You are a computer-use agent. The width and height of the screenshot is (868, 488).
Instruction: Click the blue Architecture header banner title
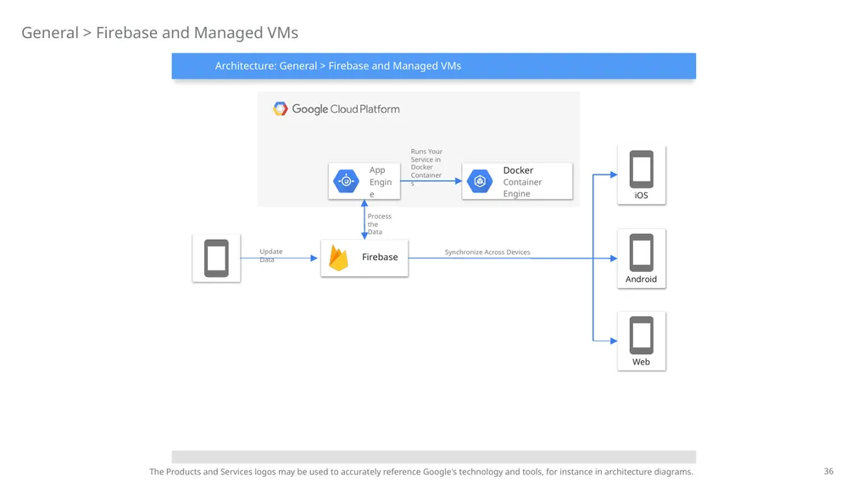pyautogui.click(x=337, y=66)
